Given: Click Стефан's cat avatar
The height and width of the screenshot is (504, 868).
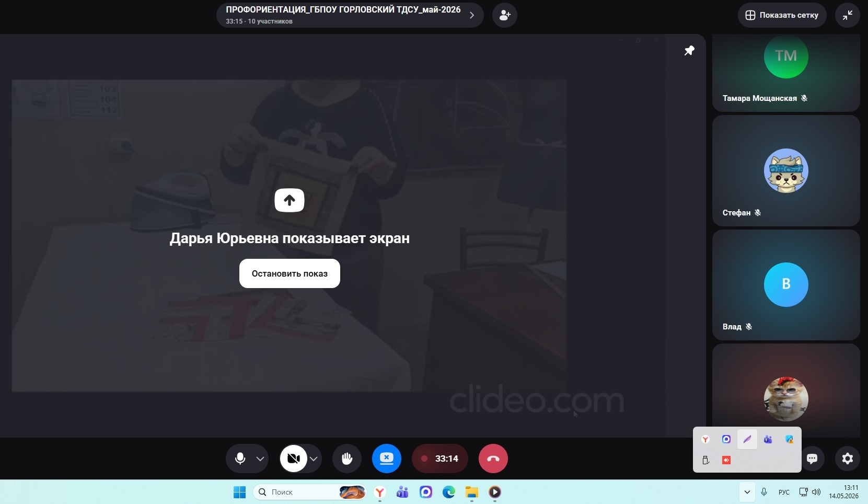Looking at the screenshot, I should point(786,171).
